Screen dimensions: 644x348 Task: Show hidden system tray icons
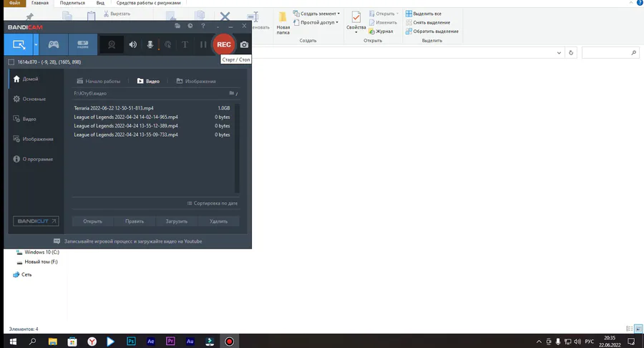[539, 342]
